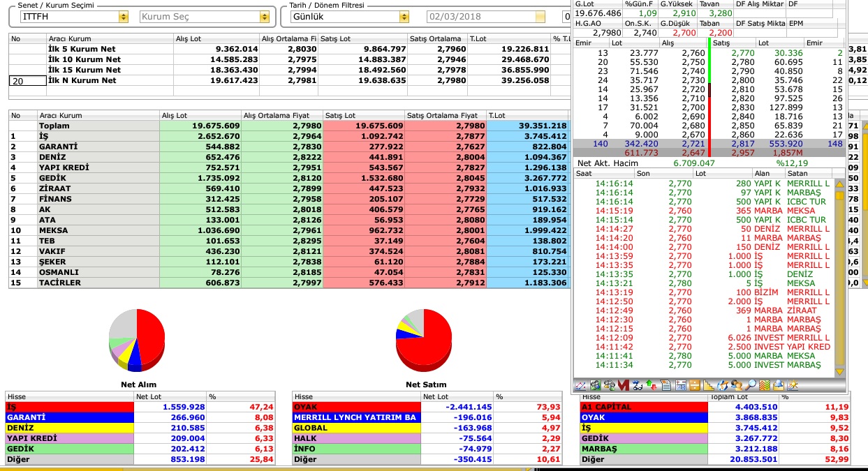Open the ITTFH stock selection dropdown
This screenshot has width=868, height=471.
(124, 16)
